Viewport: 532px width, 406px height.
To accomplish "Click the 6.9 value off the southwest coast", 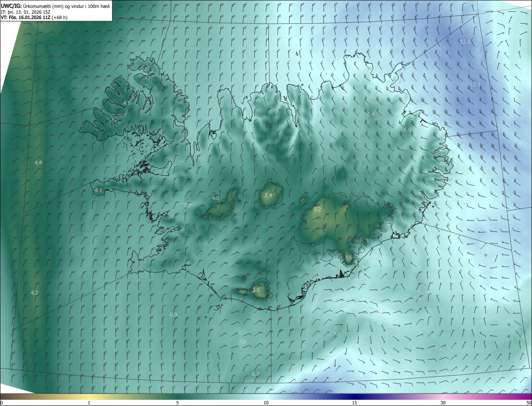I will 173,315.
